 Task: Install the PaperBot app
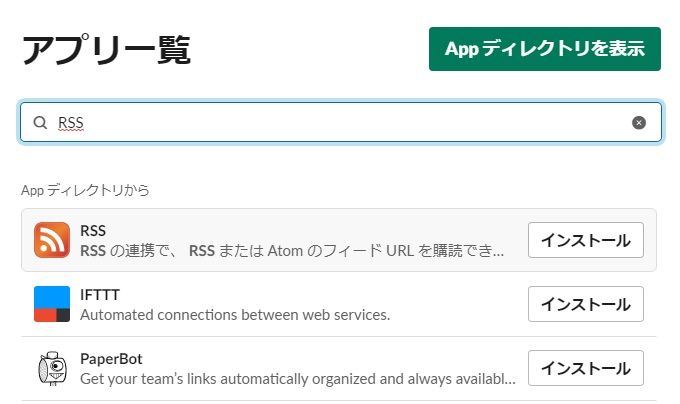(x=585, y=368)
